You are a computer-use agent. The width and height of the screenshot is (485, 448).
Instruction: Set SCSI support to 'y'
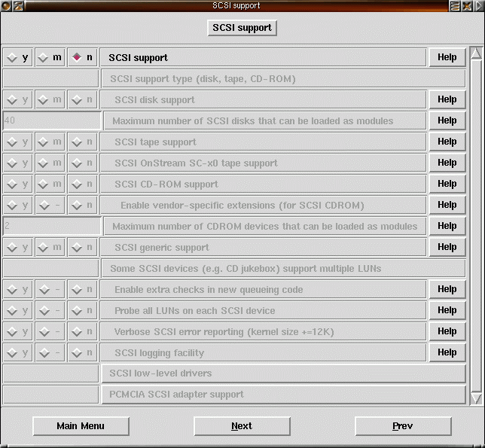pyautogui.click(x=17, y=57)
